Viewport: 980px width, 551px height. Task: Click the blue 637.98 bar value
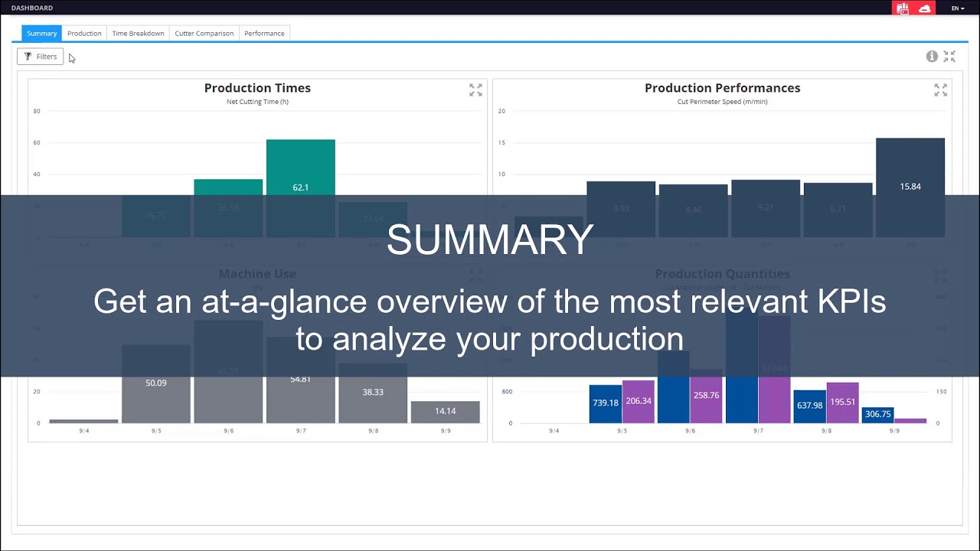coord(809,406)
